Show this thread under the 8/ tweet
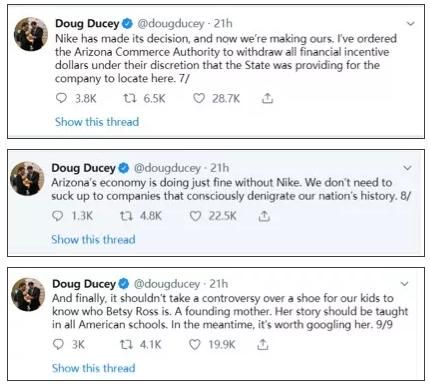 (93, 239)
